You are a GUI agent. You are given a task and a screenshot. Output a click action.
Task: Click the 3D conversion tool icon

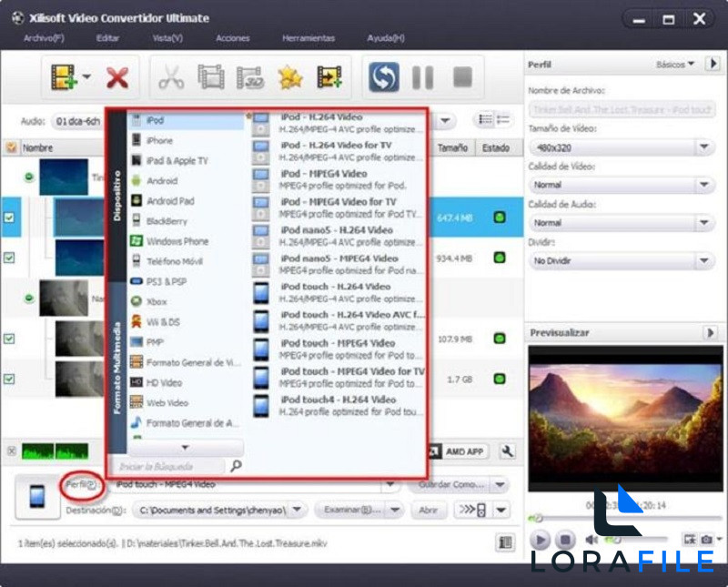tap(251, 77)
